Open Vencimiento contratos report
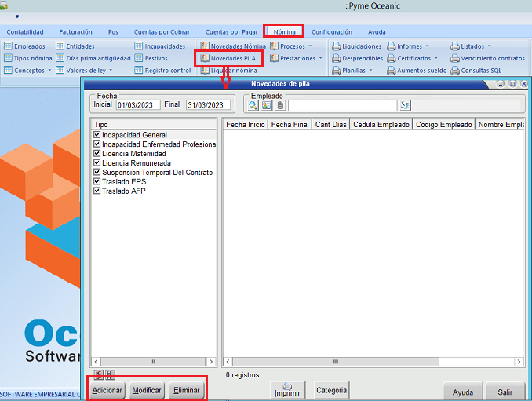Viewport: 532px width, 401px height. pyautogui.click(x=487, y=58)
